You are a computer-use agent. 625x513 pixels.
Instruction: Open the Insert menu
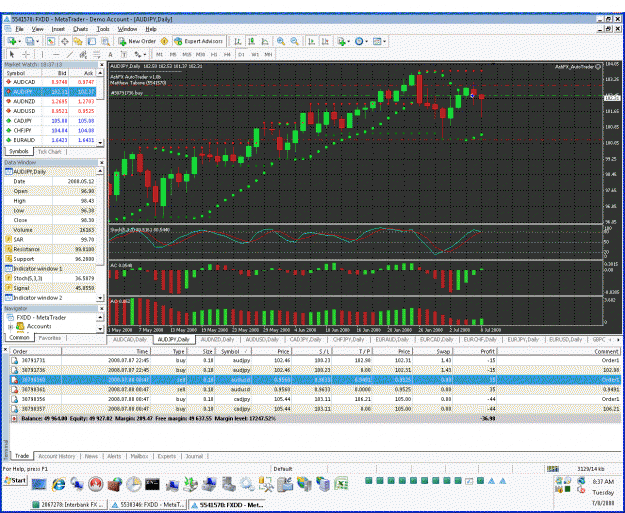58,29
